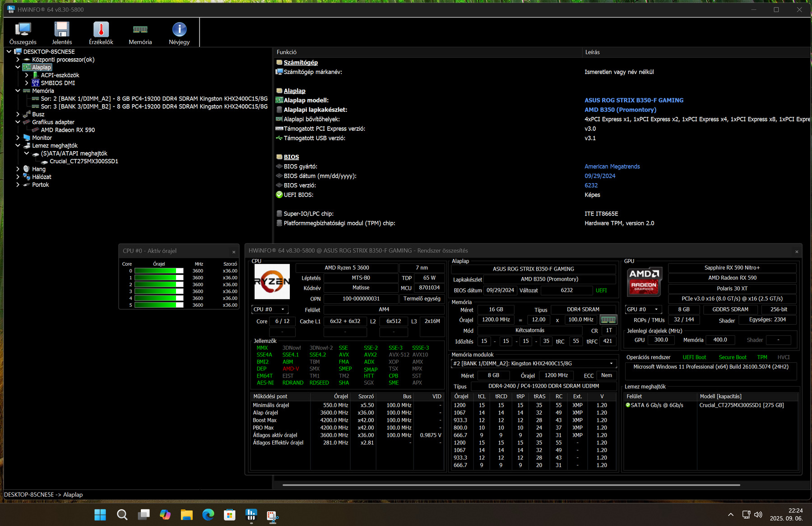Open Task View on the taskbar

[144, 514]
